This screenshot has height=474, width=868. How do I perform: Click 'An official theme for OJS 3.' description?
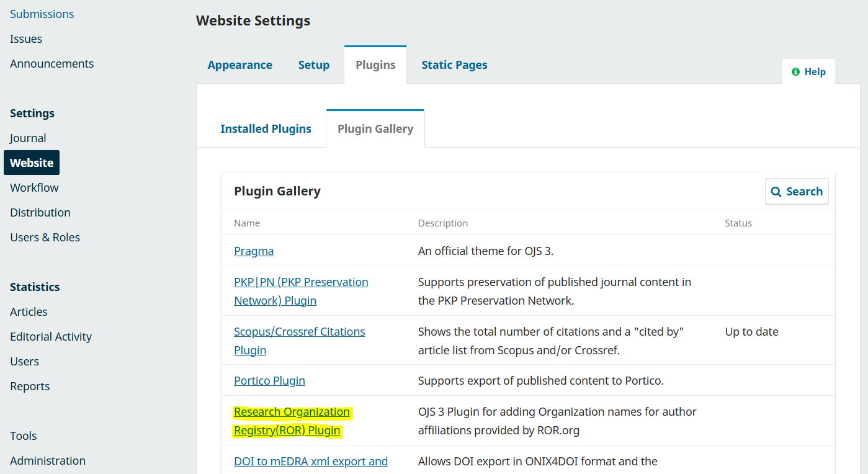(x=485, y=251)
